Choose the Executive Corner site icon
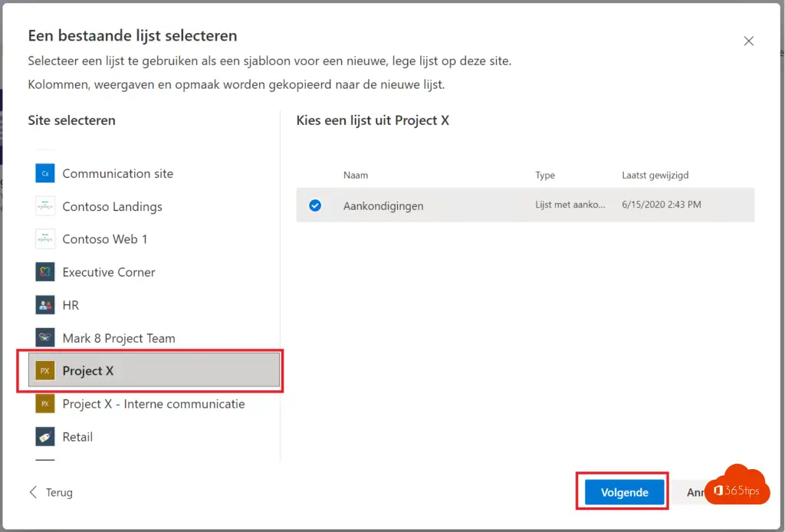The height and width of the screenshot is (532, 785). coord(45,272)
